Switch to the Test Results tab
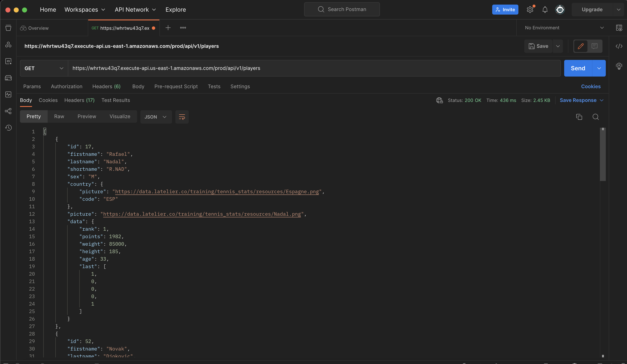The height and width of the screenshot is (364, 627). point(115,100)
